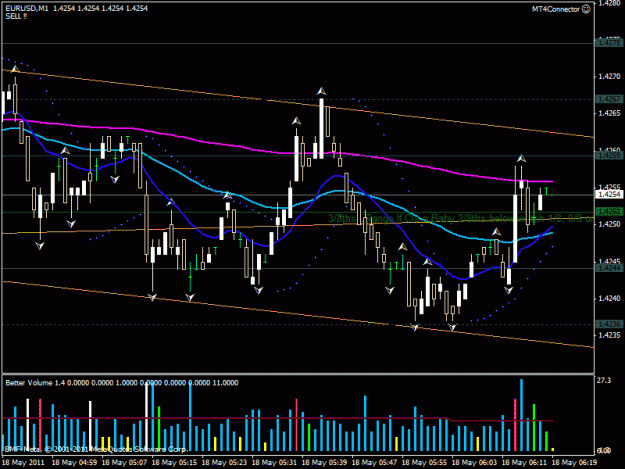
Task: Click the 1.4240 price axis label
Action: point(609,298)
